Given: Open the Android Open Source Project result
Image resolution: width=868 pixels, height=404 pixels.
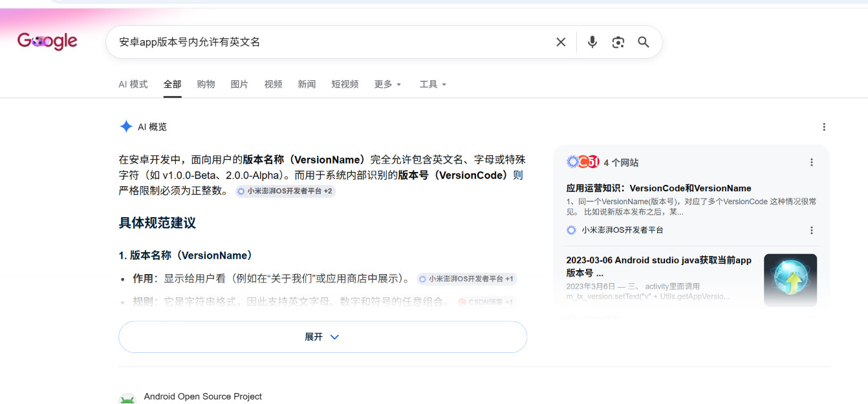Looking at the screenshot, I should coord(203,396).
